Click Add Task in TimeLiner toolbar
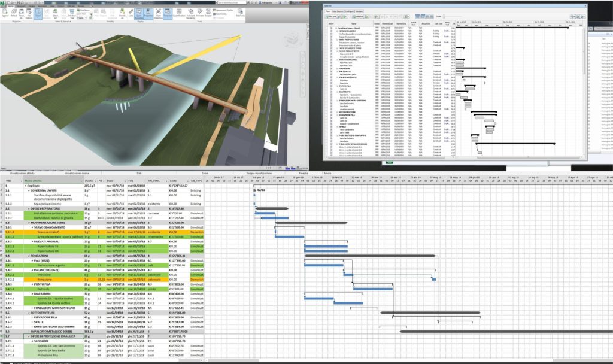 [331, 17]
